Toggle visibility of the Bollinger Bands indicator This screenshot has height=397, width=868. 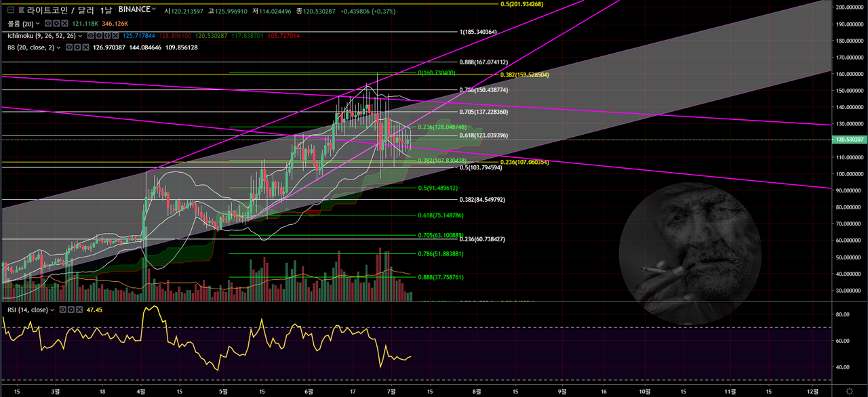pos(69,47)
